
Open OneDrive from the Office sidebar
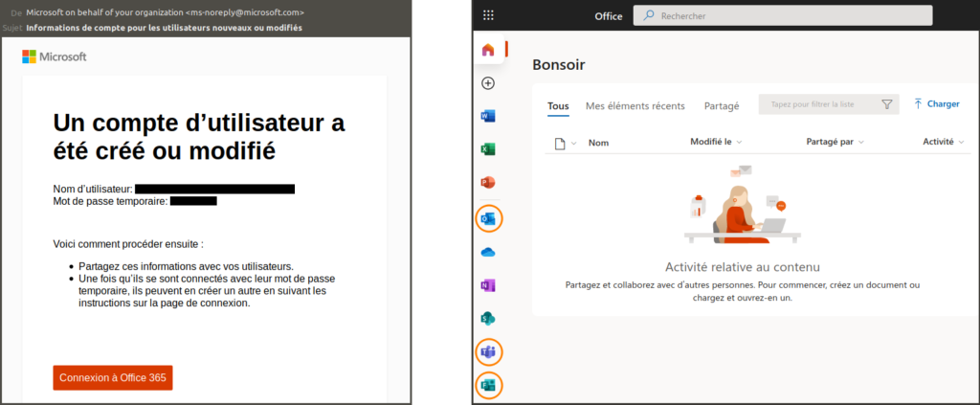point(488,253)
